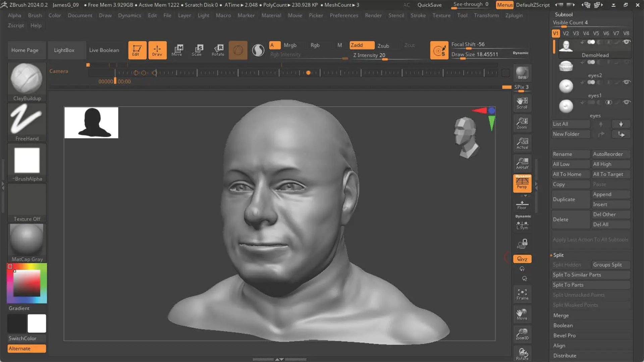Open the Preferences menu
Screen dimensions: 644x362
coord(344,15)
